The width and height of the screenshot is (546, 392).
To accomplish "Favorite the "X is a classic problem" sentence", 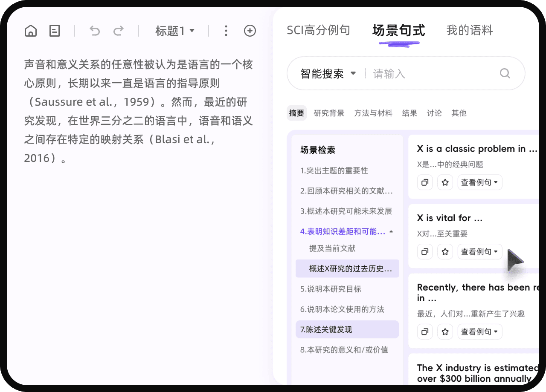I will tap(445, 182).
